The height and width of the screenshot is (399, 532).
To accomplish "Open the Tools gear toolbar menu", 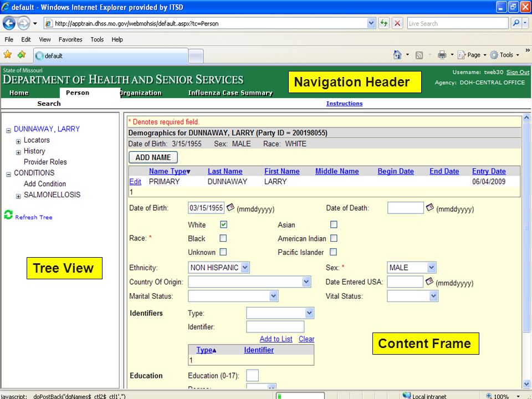I will (504, 55).
